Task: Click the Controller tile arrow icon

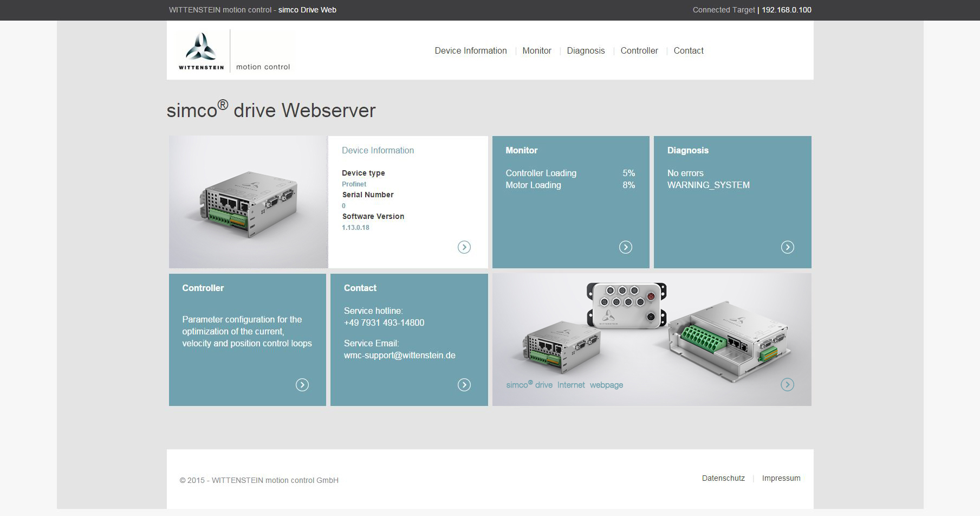Action: 302,385
